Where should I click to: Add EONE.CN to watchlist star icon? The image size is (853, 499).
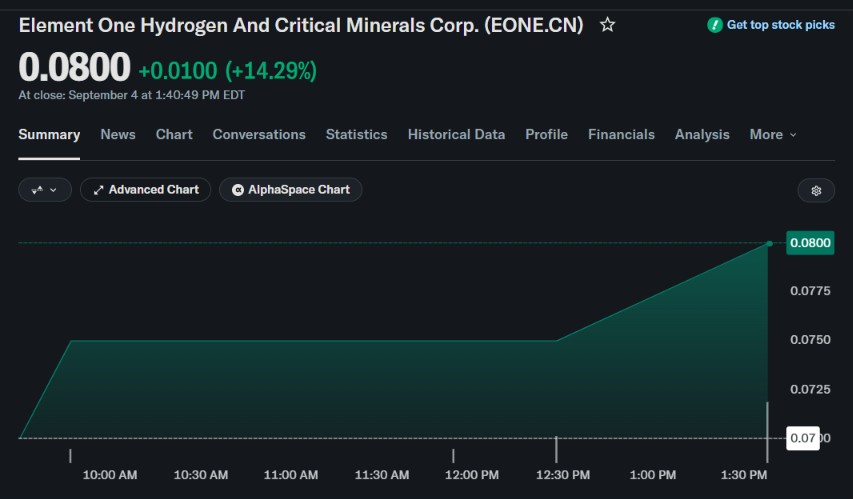click(607, 25)
